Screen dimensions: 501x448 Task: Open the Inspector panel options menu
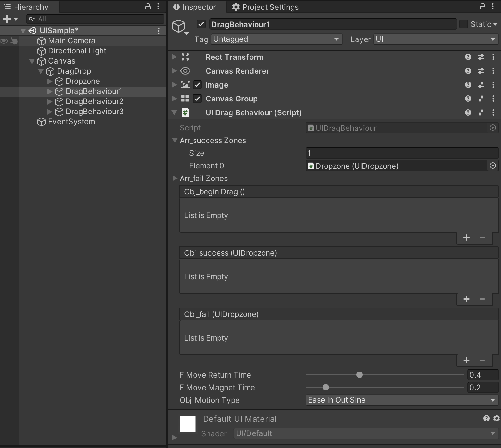pos(493,6)
